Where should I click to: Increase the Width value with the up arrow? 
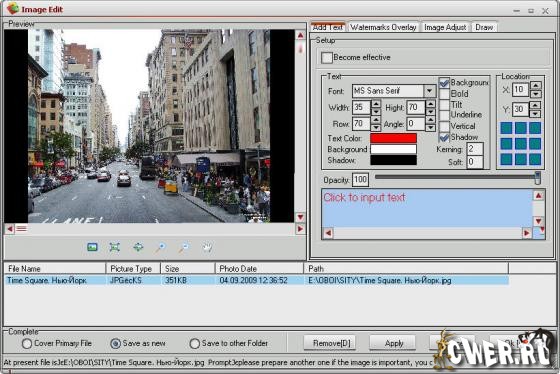tap(376, 104)
